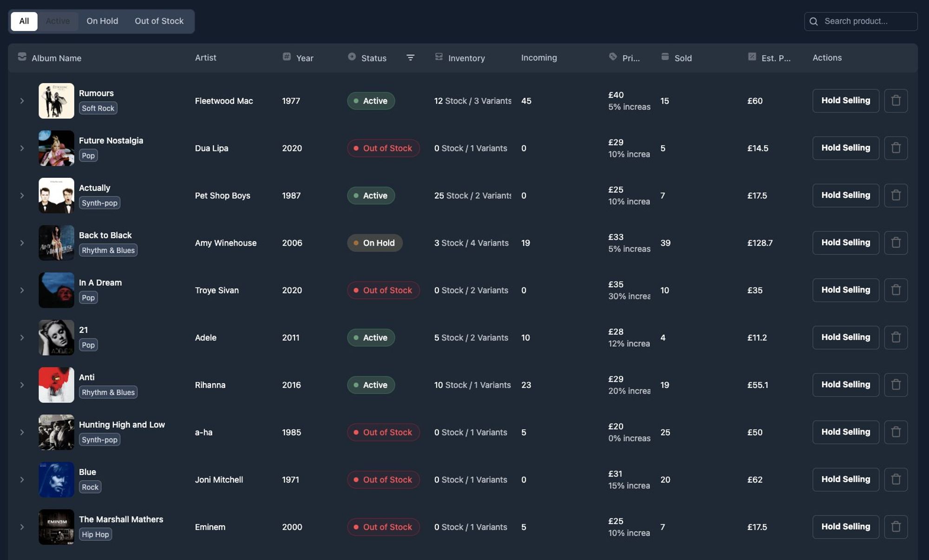Hold selling for Rumours
This screenshot has width=929, height=560.
coord(845,101)
